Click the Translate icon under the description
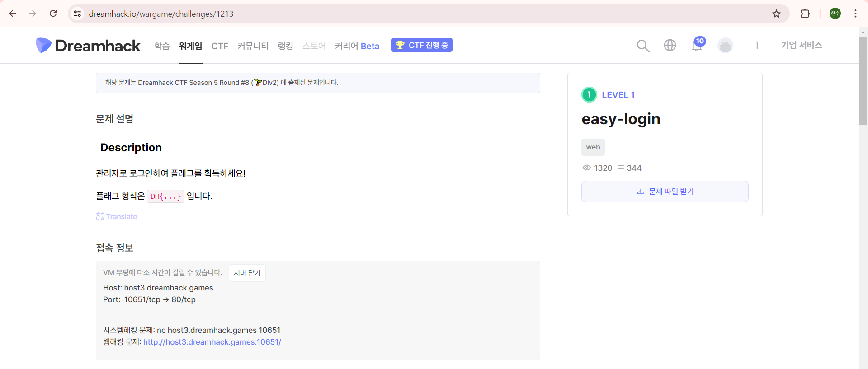Image resolution: width=868 pixels, height=369 pixels. [100, 216]
